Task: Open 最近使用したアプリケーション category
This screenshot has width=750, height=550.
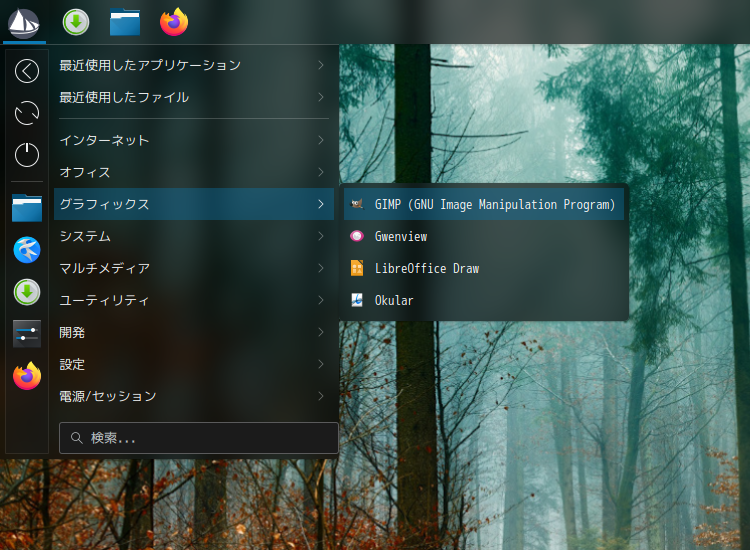Action: (x=194, y=65)
